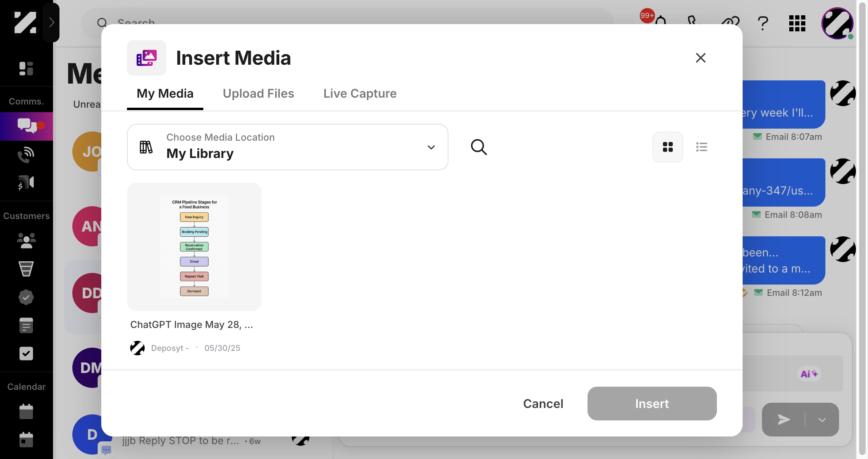Screen dimensions: 868x459
Task: Click the Depoysz uploader label under image
Action: [x=170, y=348]
